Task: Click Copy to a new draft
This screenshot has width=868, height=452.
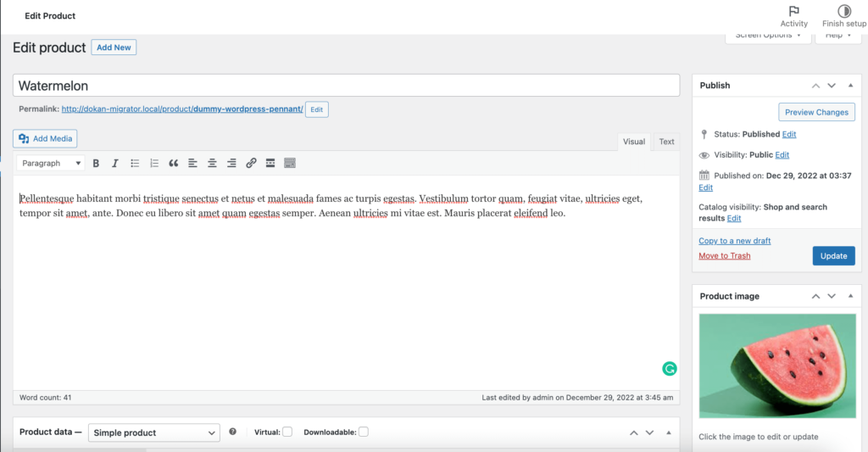Action: pyautogui.click(x=735, y=240)
